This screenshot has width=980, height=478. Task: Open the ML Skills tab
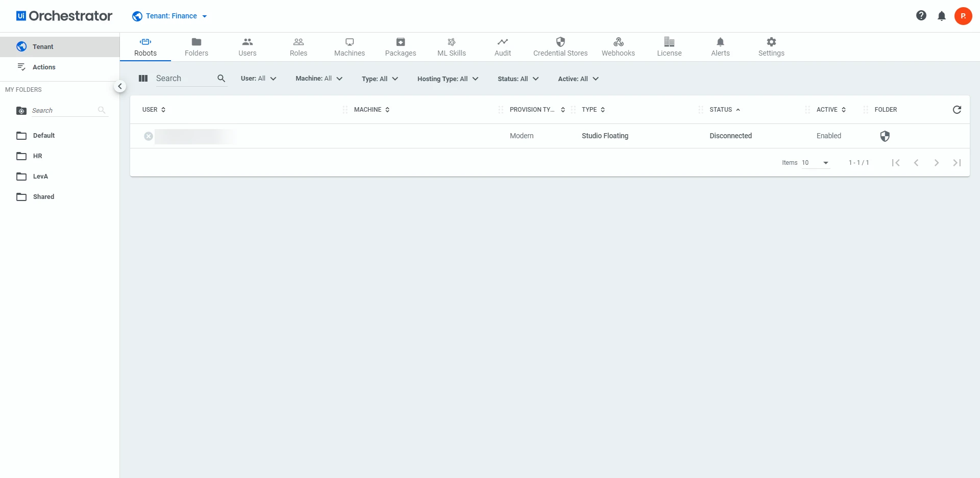click(x=452, y=47)
